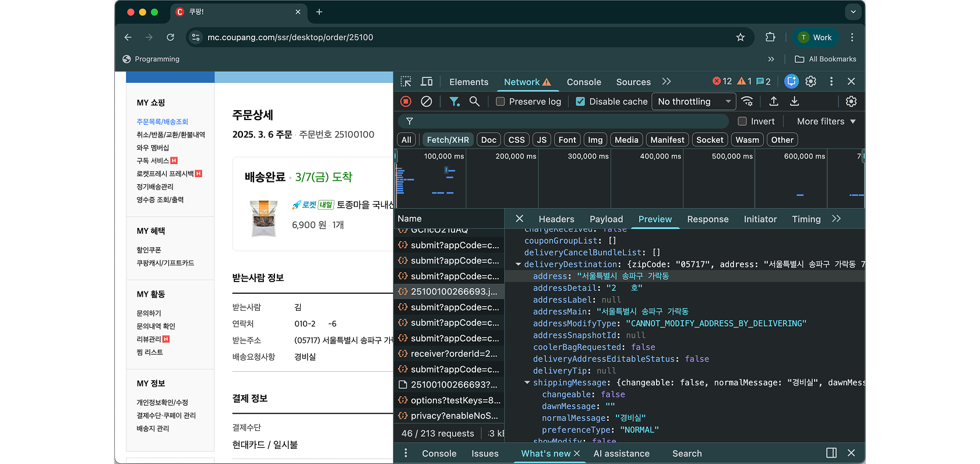Filter requests by Font type
980x464 pixels.
click(x=567, y=140)
